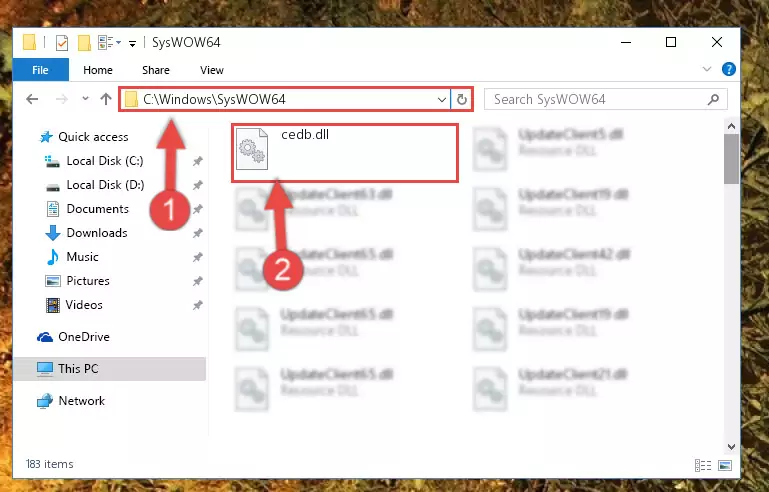Click the scroll down arrow of file list
Screen dimensions: 769x492
(x=731, y=446)
